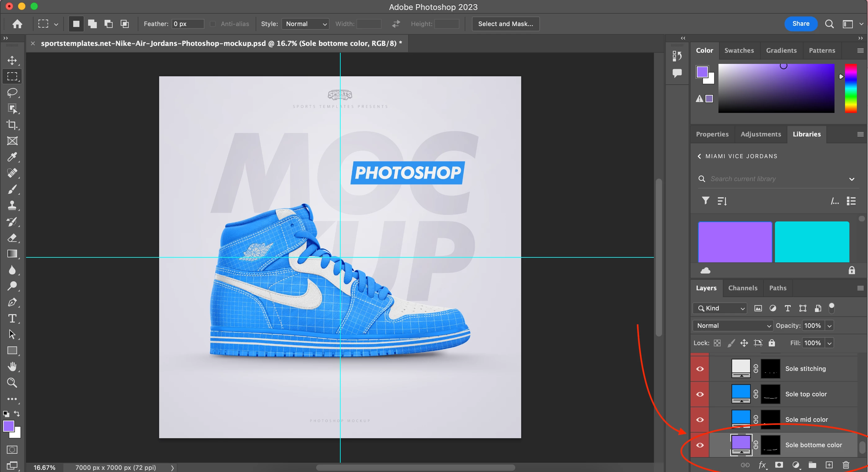Hide the Sole stitching layer
The height and width of the screenshot is (472, 868).
[x=700, y=369]
